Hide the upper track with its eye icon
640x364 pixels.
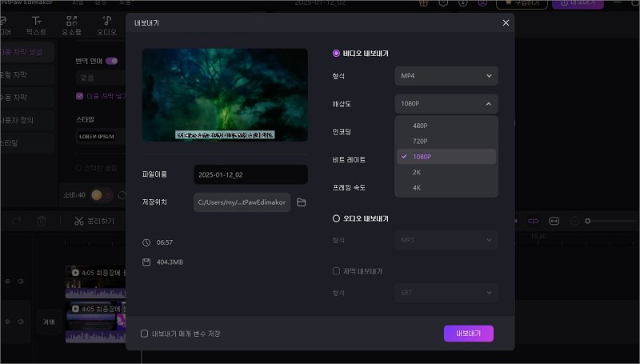7,281
